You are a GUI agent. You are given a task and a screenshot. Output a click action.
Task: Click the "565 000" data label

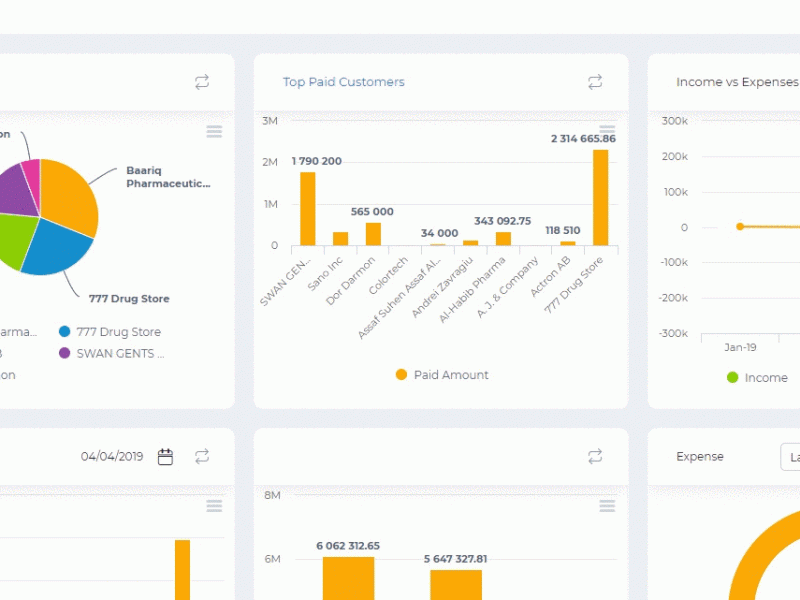(372, 212)
